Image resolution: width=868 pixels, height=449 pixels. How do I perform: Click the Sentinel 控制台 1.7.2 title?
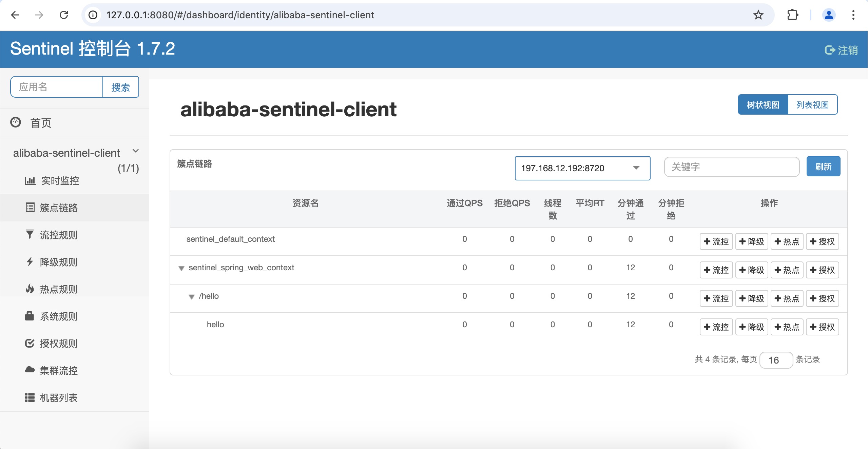click(93, 48)
